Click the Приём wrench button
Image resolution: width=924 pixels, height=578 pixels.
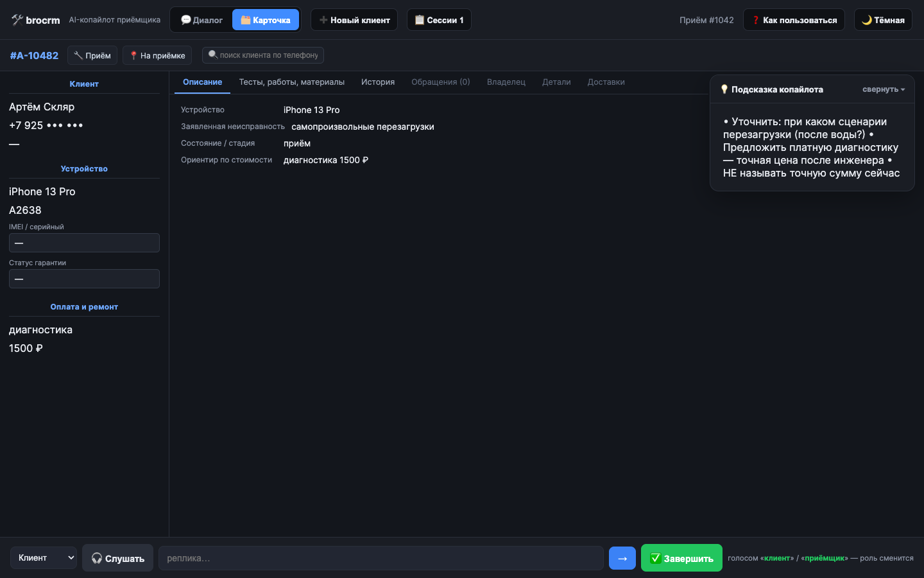[x=92, y=55]
